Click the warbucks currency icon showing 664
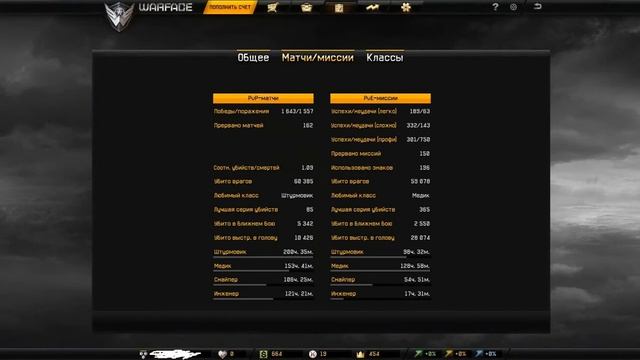640x360 pixels. click(264, 354)
